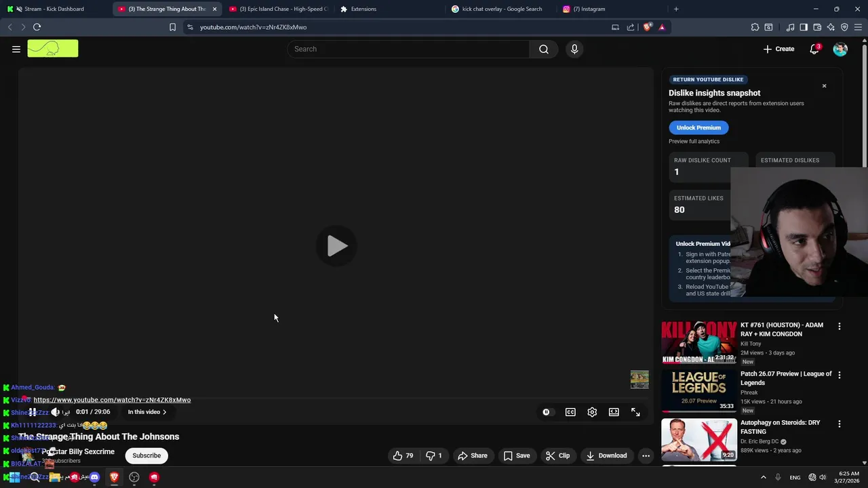
Task: Submit search with the magnifier icon
Action: pos(544,49)
